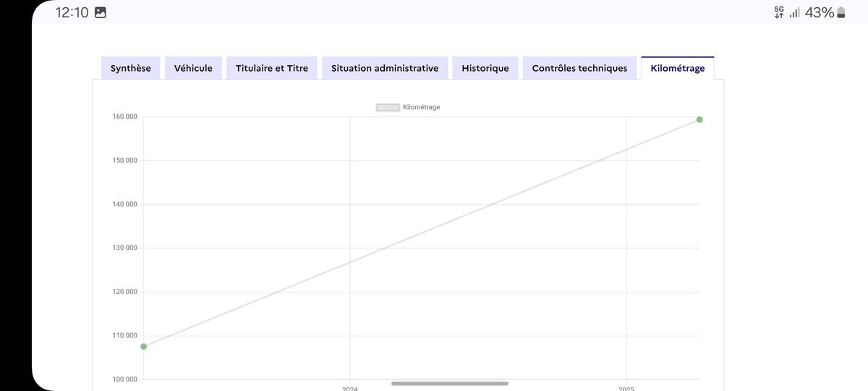Tap the 5G network indicator icon
The width and height of the screenshot is (868, 391).
(x=779, y=12)
